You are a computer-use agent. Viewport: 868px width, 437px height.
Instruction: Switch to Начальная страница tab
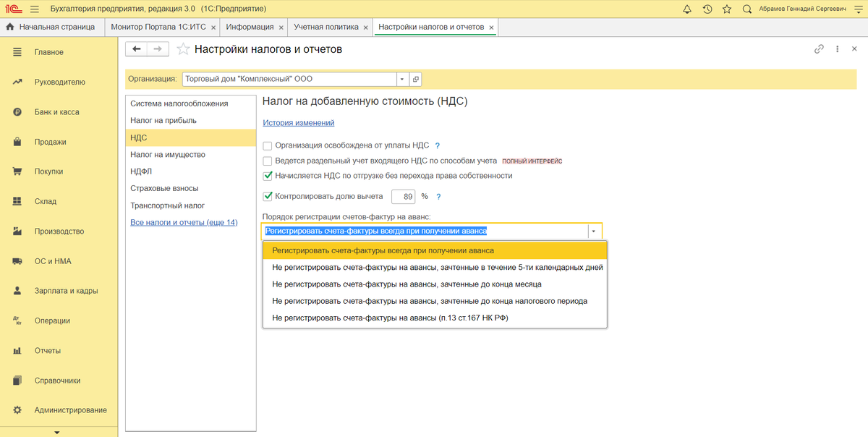pos(51,27)
